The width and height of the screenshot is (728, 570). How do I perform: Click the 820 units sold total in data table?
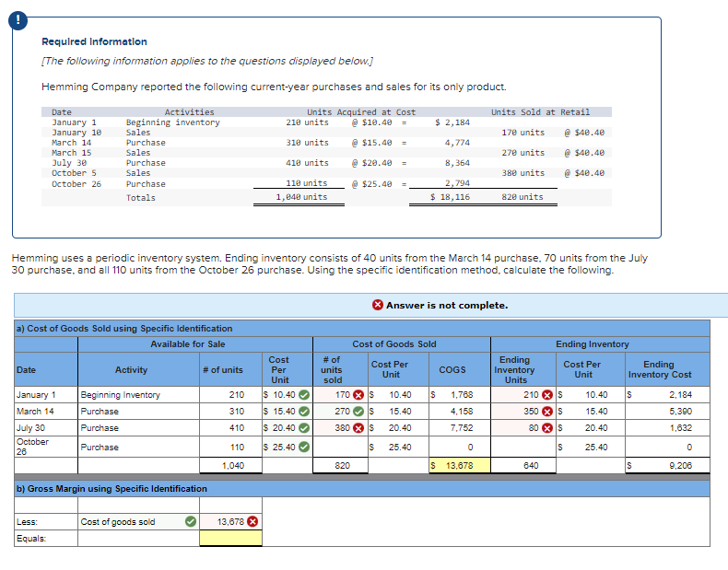point(523,197)
